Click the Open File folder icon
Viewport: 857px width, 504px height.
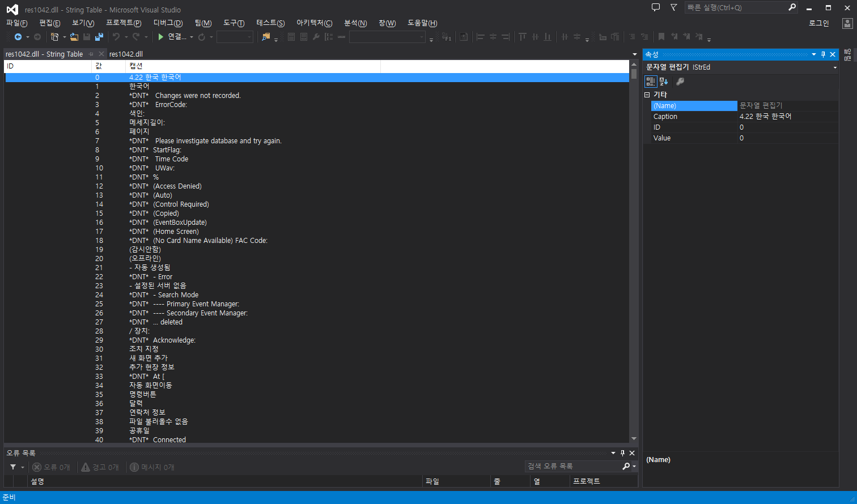74,36
